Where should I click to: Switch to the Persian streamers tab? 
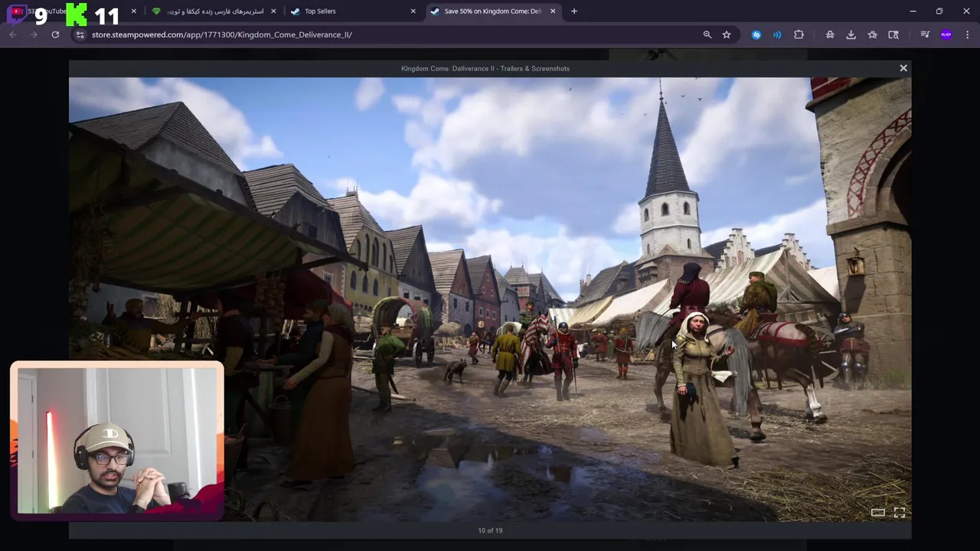[x=213, y=11]
